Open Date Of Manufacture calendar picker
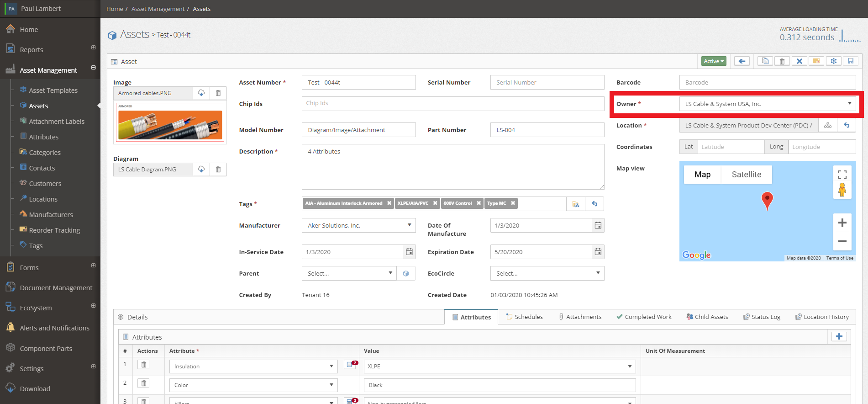The width and height of the screenshot is (868, 404). tap(598, 225)
